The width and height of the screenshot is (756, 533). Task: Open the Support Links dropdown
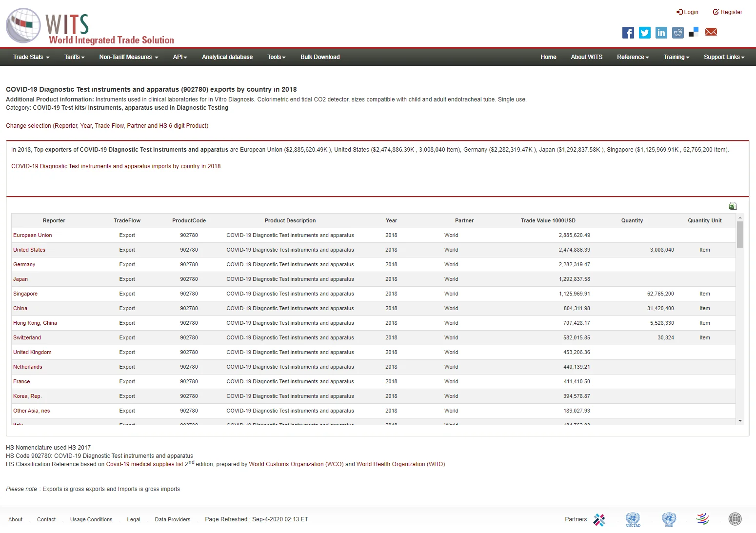[x=724, y=57]
